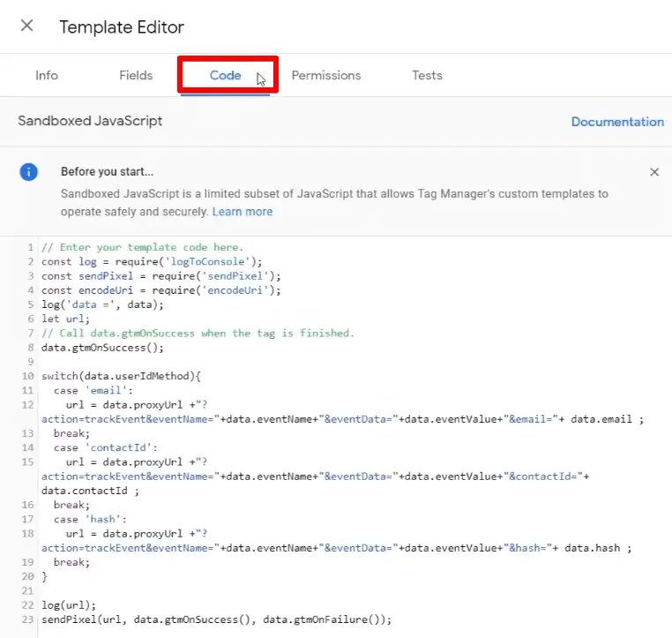Select the Code tab

(x=225, y=76)
